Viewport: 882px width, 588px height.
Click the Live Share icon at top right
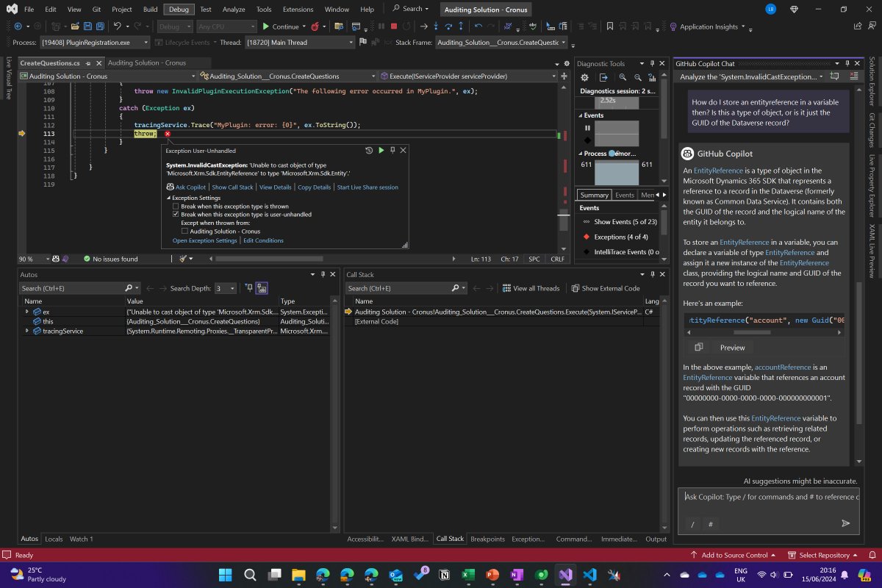[858, 26]
